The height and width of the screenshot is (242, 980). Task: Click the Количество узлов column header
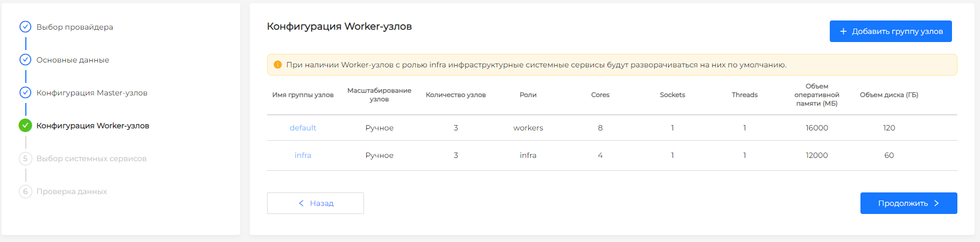[x=456, y=95]
